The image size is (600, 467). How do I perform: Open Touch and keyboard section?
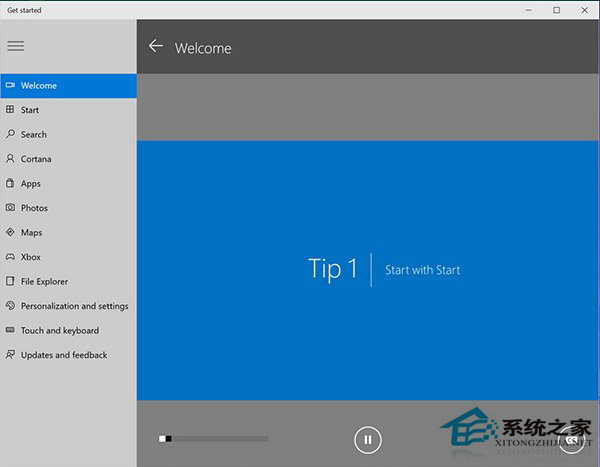pyautogui.click(x=68, y=330)
